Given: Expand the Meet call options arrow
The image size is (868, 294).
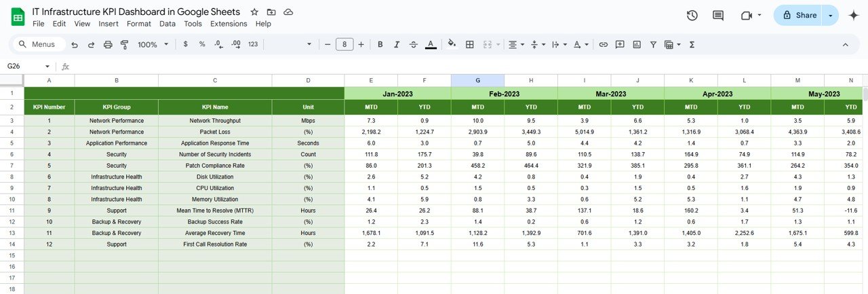Looking at the screenshot, I should coord(759,15).
